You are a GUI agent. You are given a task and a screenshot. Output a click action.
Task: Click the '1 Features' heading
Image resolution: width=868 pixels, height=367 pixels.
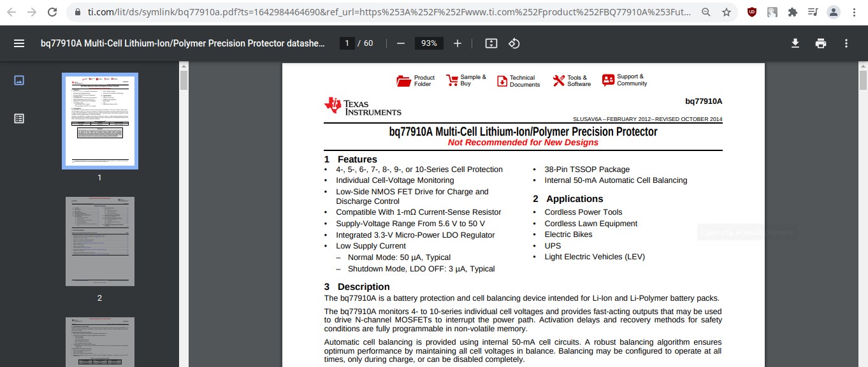[351, 159]
